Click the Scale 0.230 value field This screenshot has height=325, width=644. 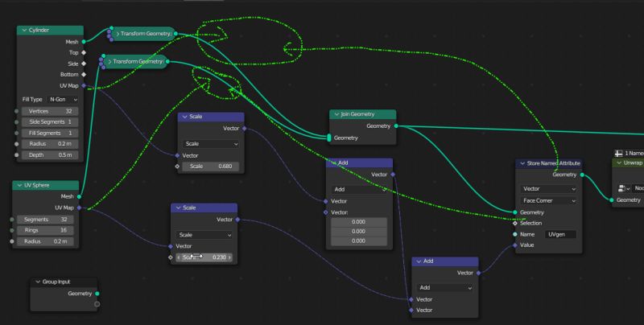tap(204, 257)
